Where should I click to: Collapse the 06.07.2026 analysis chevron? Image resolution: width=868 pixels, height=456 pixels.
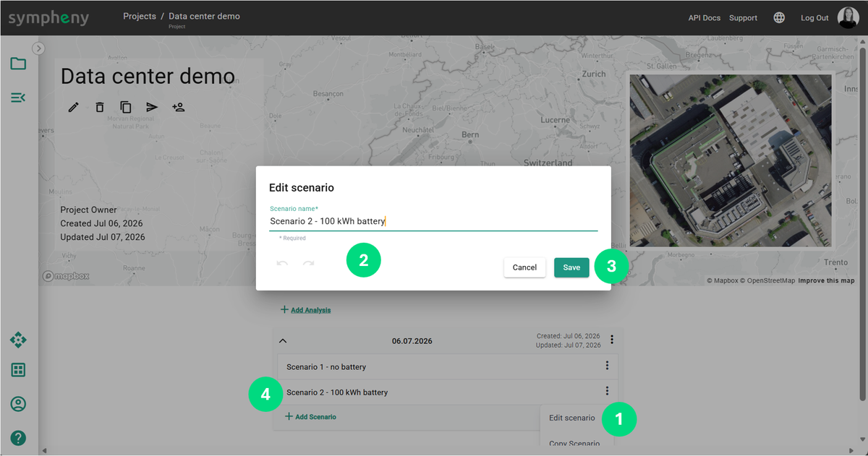point(283,340)
